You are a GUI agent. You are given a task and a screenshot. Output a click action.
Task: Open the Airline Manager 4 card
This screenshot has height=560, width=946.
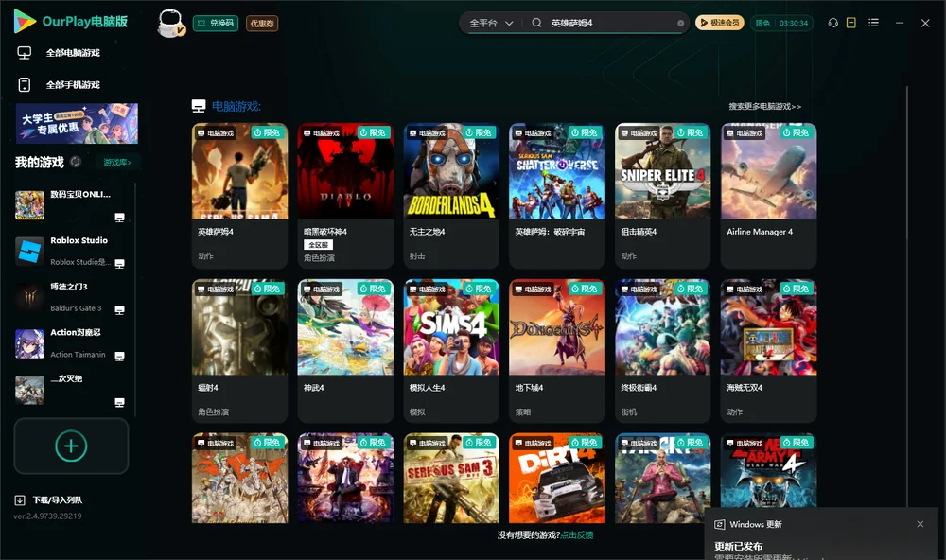click(x=768, y=196)
